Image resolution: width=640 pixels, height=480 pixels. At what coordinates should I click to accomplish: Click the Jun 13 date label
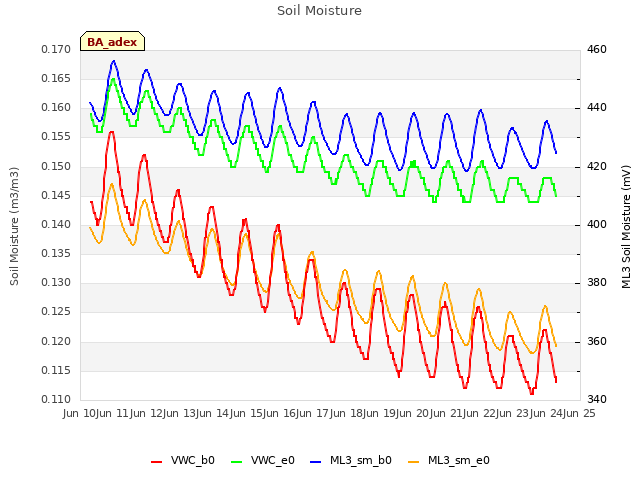click(x=180, y=413)
